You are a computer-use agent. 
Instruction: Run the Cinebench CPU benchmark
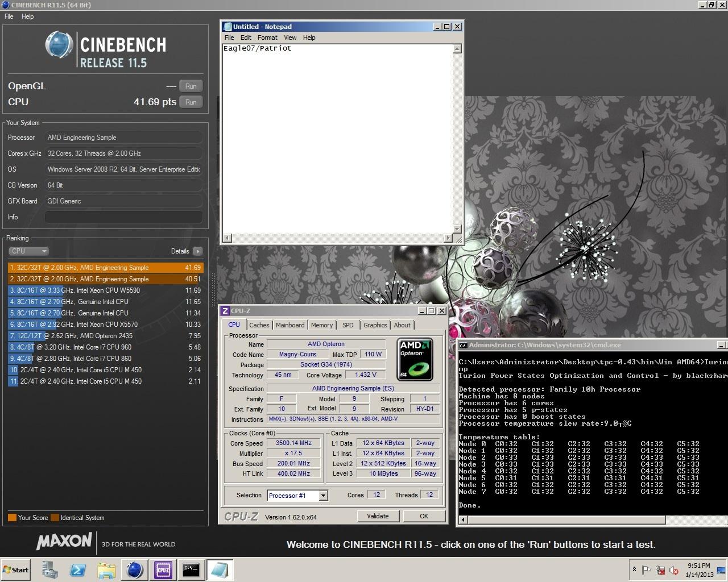click(x=191, y=102)
